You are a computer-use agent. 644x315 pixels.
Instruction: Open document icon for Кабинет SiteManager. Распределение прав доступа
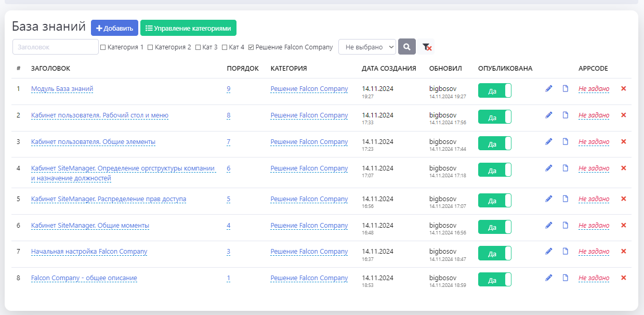pos(566,199)
